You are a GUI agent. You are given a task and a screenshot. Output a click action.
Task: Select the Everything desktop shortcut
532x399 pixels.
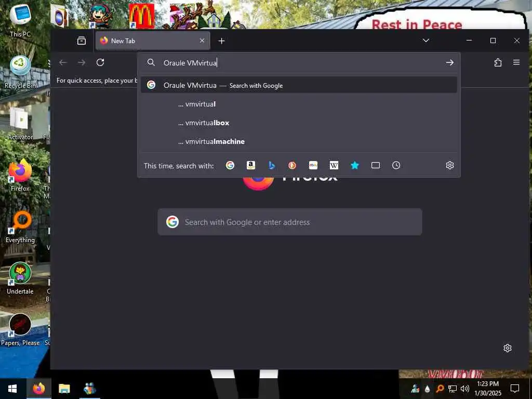pos(20,228)
